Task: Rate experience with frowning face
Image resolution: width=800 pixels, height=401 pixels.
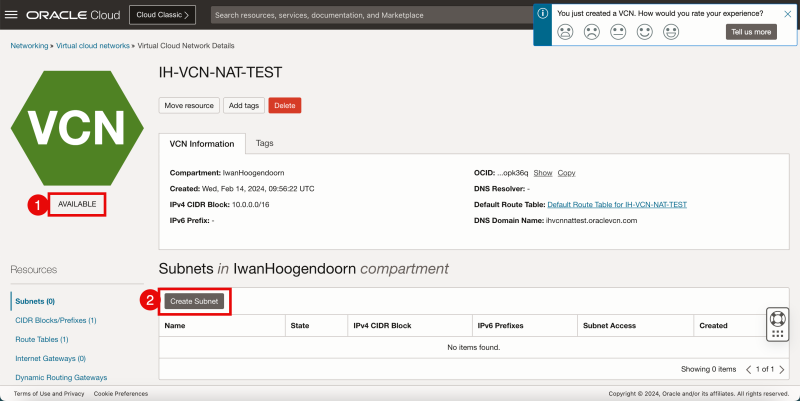Action: tap(591, 32)
